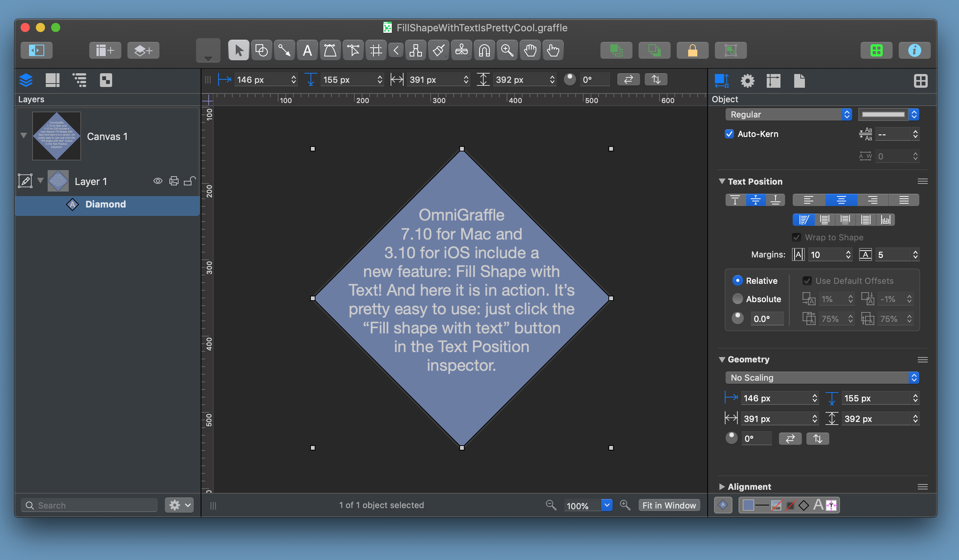Viewport: 959px width, 560px height.
Task: Toggle Layer 1 visibility eye
Action: click(158, 181)
